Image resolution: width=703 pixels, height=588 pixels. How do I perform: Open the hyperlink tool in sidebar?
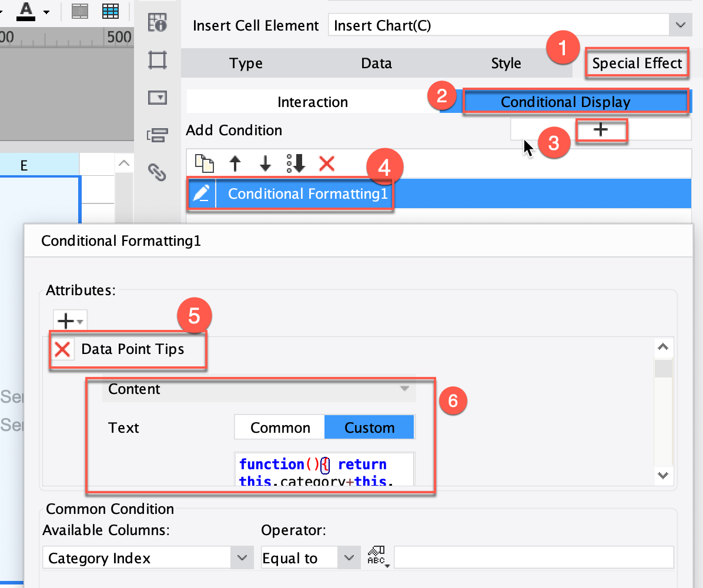coord(157,172)
